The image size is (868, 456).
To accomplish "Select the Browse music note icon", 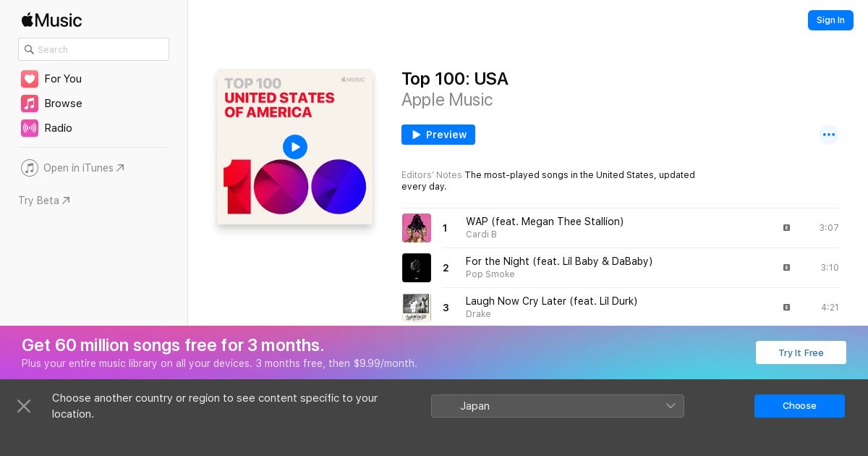I will coord(30,104).
